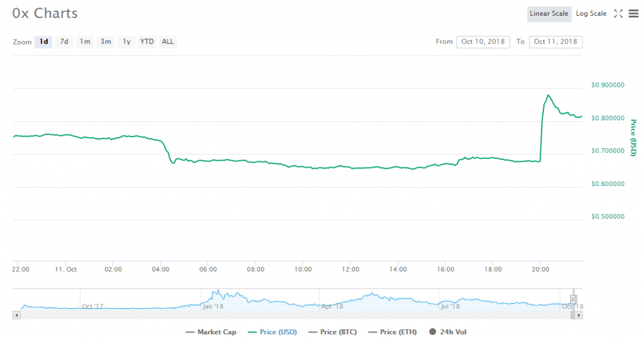Switch to Log Scale
Image resolution: width=644 pixels, height=340 pixels.
(x=591, y=13)
